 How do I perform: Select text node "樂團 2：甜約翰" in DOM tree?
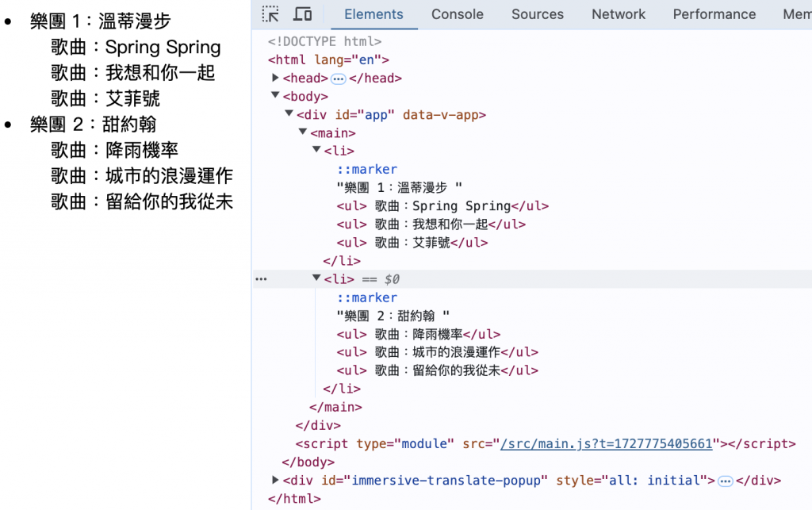coord(393,316)
